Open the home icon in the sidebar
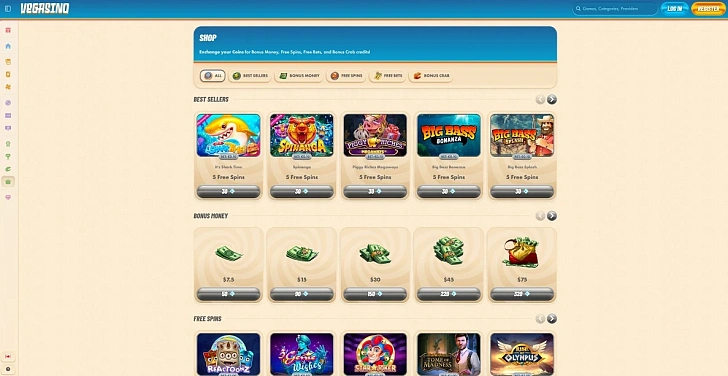 click(8, 46)
